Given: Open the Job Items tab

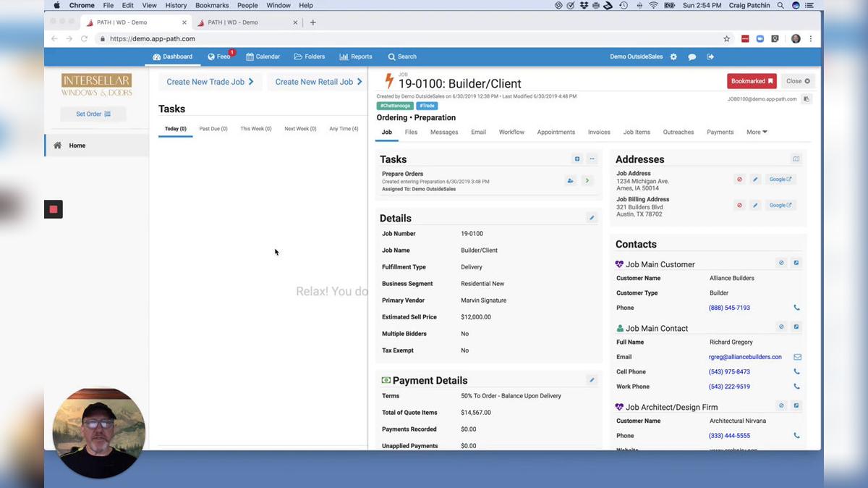Looking at the screenshot, I should (637, 132).
